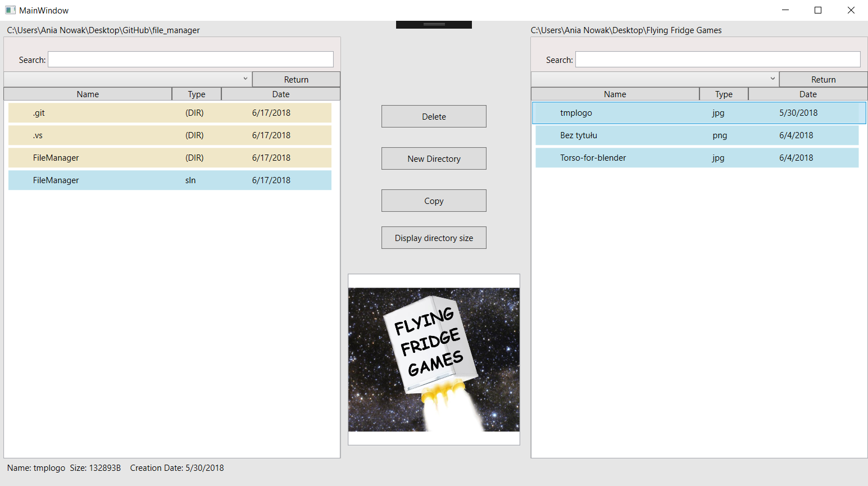Click the Flying Fridge Games preview image
This screenshot has height=486, width=868.
coord(434,360)
